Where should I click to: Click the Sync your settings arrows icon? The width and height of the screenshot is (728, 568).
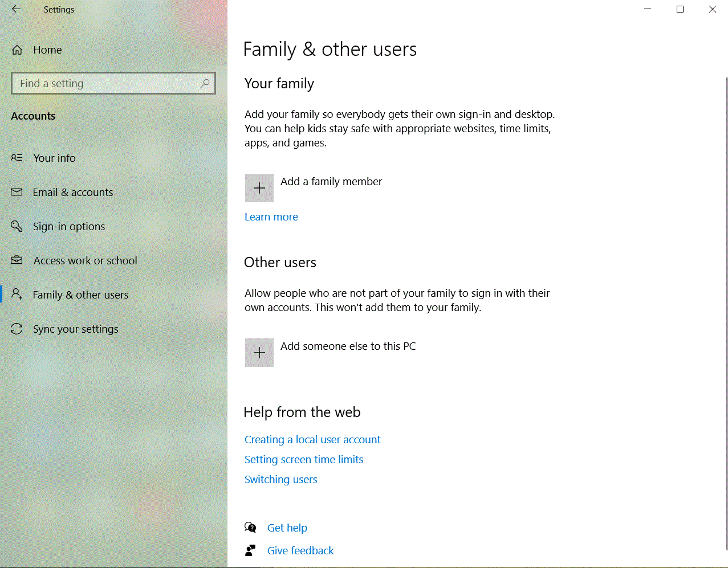pos(17,329)
